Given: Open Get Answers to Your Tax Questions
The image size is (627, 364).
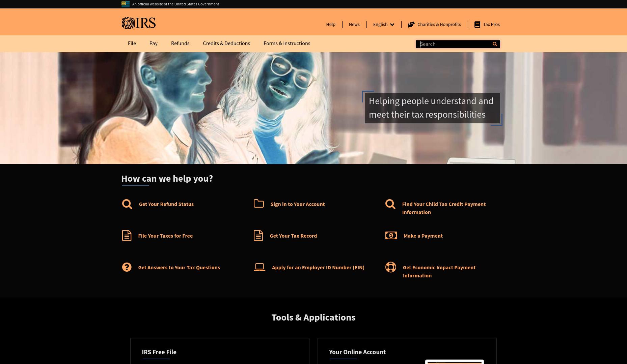Looking at the screenshot, I should click(179, 267).
